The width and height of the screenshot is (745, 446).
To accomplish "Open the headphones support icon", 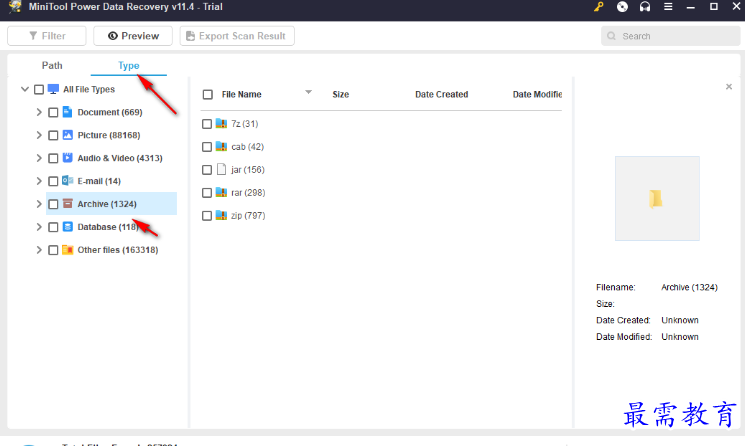I will tap(645, 7).
